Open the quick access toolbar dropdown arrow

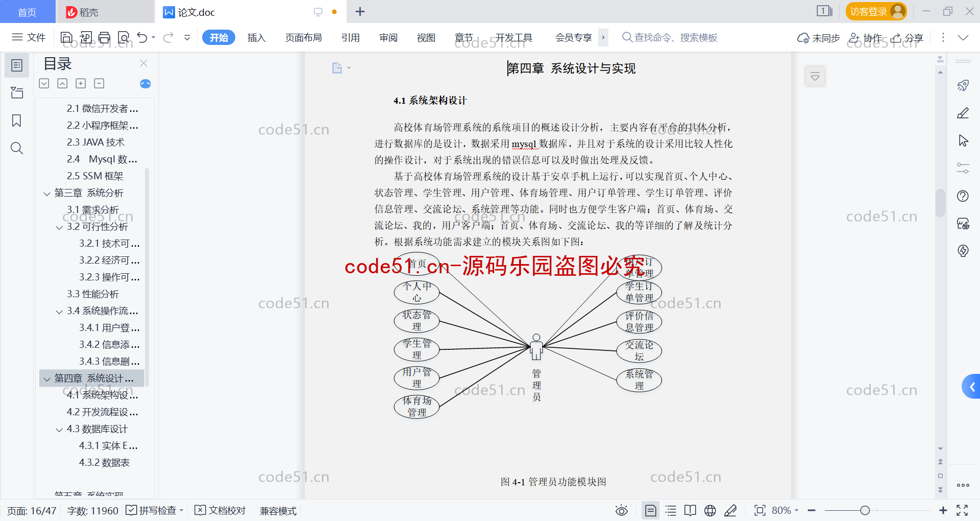tap(187, 37)
